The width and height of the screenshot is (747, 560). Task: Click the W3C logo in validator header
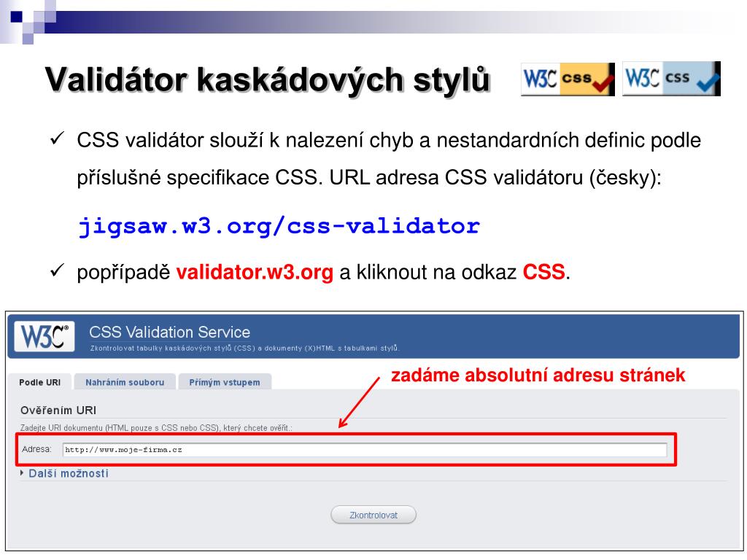pos(44,336)
